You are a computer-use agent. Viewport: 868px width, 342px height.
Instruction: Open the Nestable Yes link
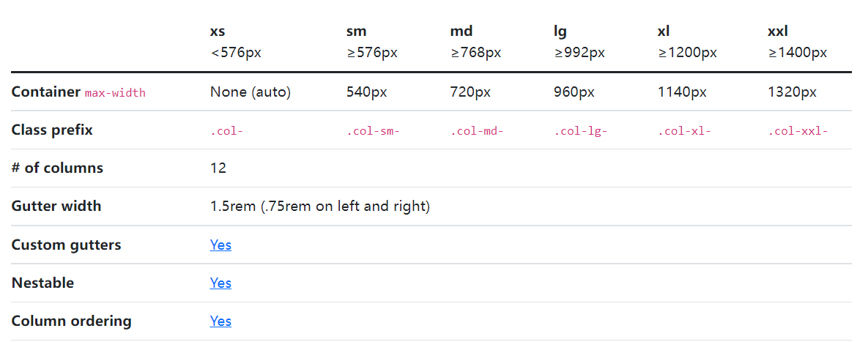point(220,283)
